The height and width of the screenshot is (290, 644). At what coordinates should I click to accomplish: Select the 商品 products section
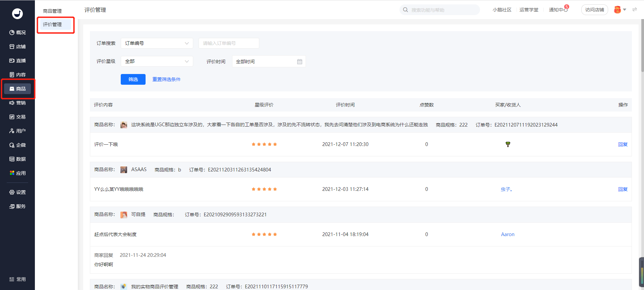click(17, 89)
